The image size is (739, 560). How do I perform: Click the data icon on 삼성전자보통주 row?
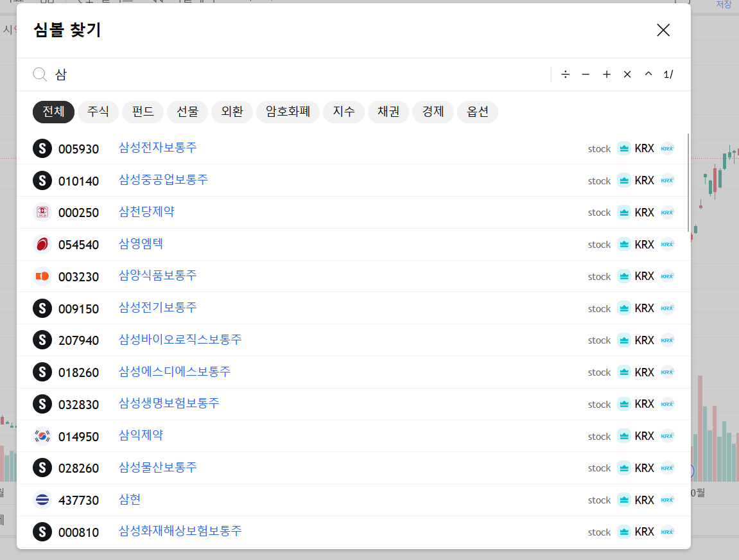click(x=624, y=148)
